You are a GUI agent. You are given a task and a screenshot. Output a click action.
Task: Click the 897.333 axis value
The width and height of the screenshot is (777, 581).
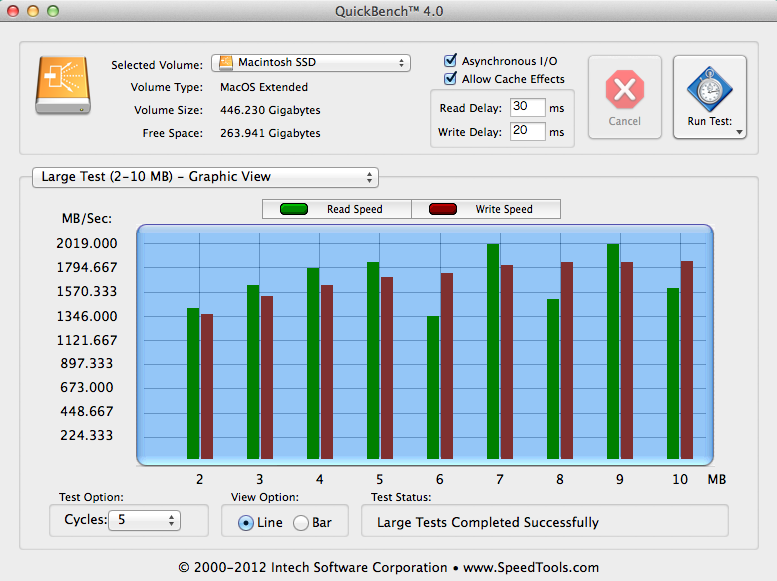[x=87, y=363]
